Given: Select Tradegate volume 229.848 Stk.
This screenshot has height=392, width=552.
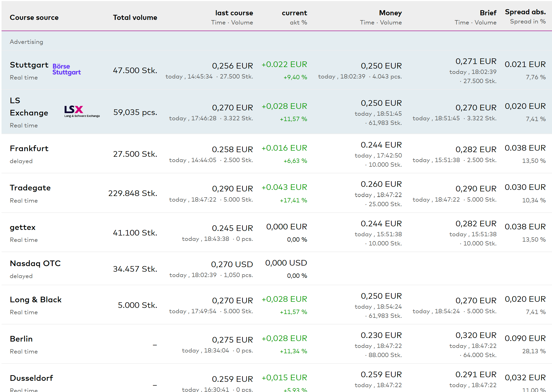Looking at the screenshot, I should pos(133,193).
